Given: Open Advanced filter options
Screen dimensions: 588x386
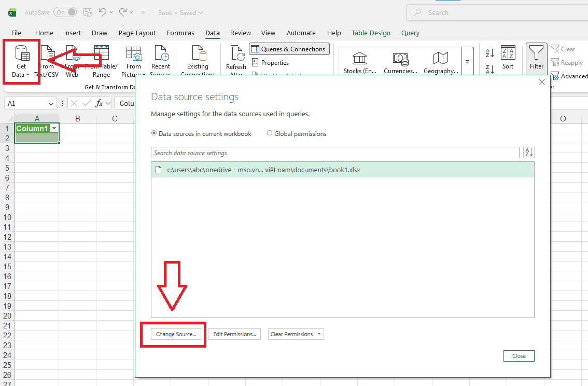Looking at the screenshot, I should pyautogui.click(x=569, y=76).
